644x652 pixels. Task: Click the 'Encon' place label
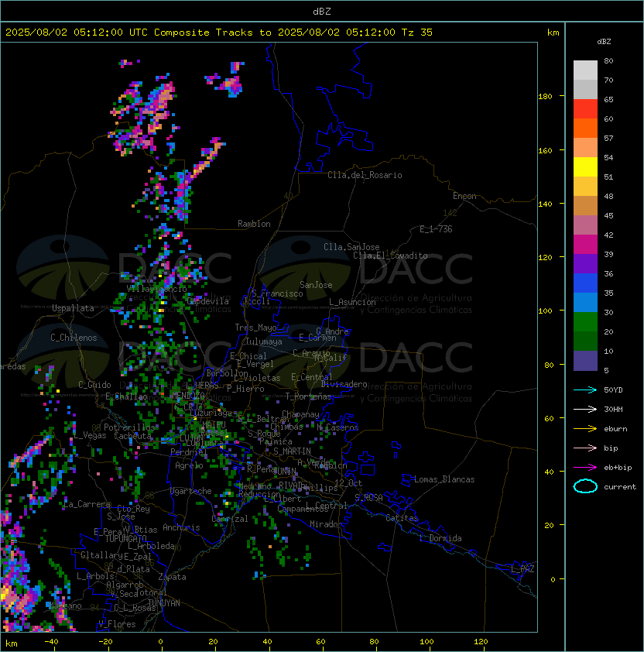tap(464, 196)
